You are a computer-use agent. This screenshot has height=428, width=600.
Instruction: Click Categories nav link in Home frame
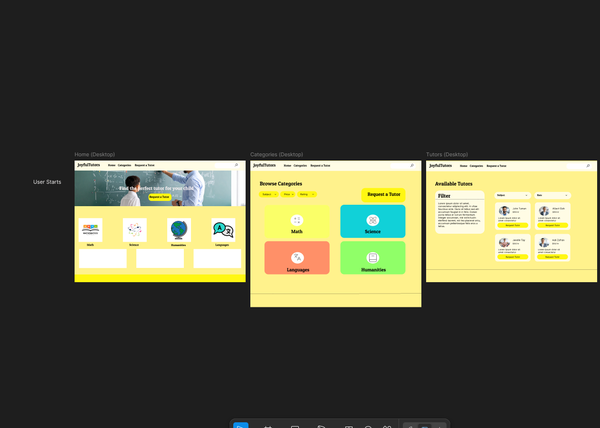click(x=125, y=165)
